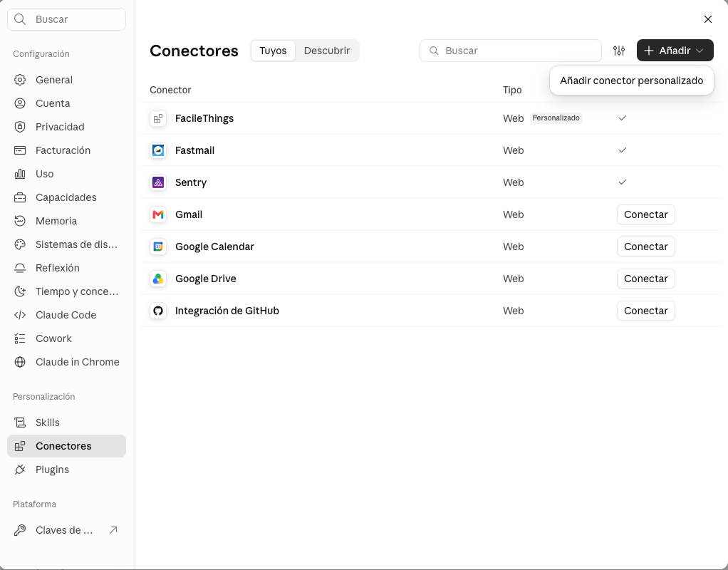Open Privacidad settings
Screen dimensions: 728x570
(x=66, y=127)
